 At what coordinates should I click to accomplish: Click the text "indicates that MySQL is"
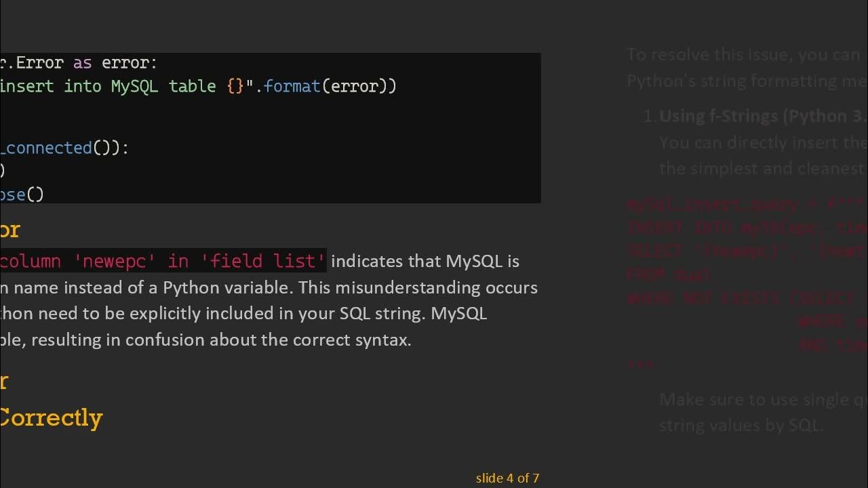click(425, 261)
